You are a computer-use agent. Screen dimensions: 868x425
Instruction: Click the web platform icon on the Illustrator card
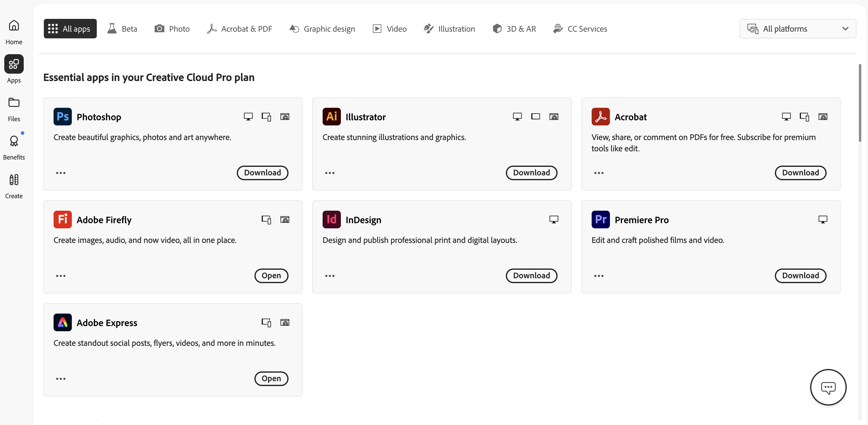point(554,117)
